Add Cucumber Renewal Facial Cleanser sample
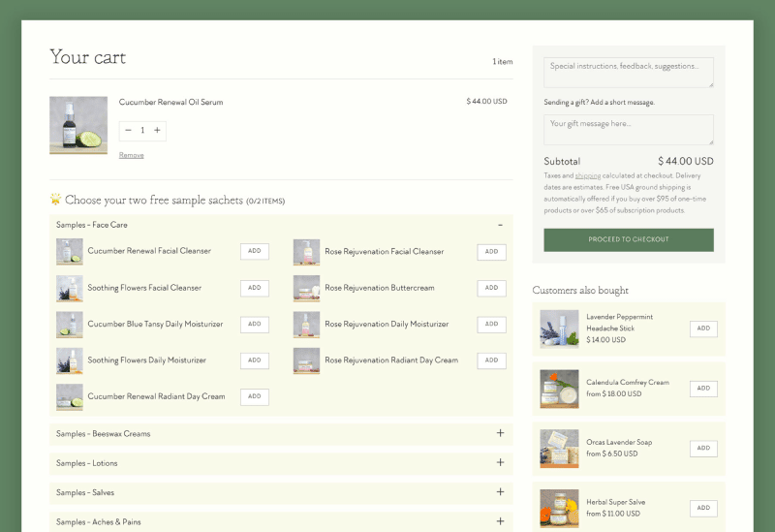Image resolution: width=775 pixels, height=532 pixels. (x=254, y=251)
